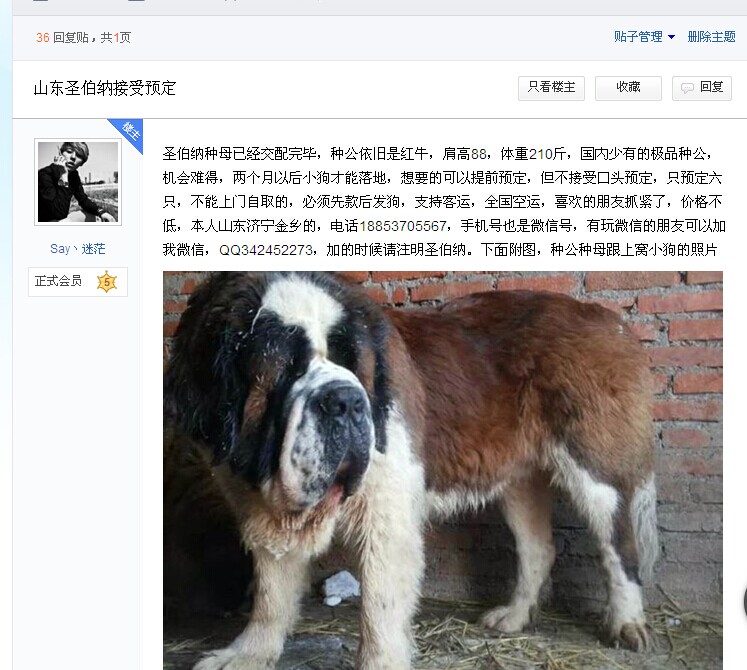Click the 删除主题 link
Image resolution: width=747 pixels, height=670 pixels.
point(711,37)
